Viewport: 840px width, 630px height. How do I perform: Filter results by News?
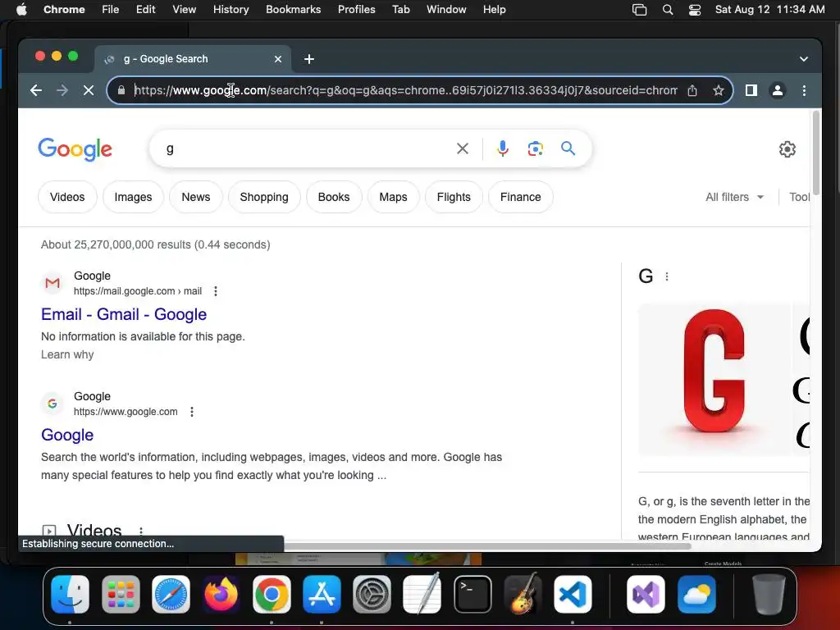195,197
